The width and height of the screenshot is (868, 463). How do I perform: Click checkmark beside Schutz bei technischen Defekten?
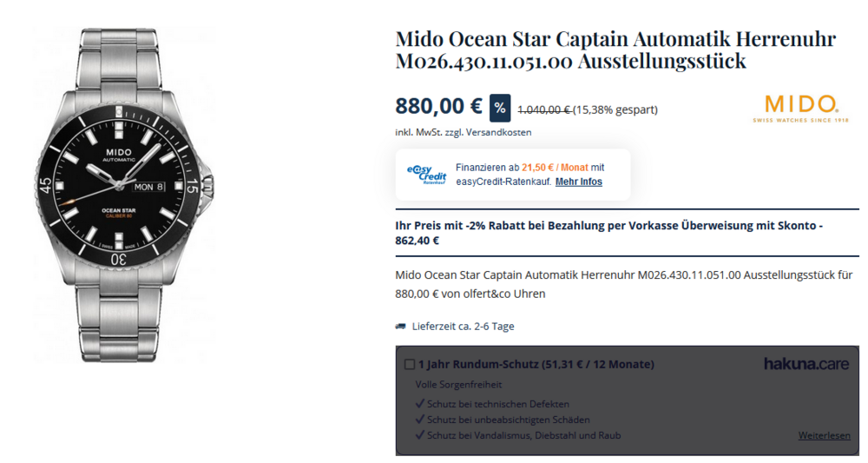(x=420, y=404)
